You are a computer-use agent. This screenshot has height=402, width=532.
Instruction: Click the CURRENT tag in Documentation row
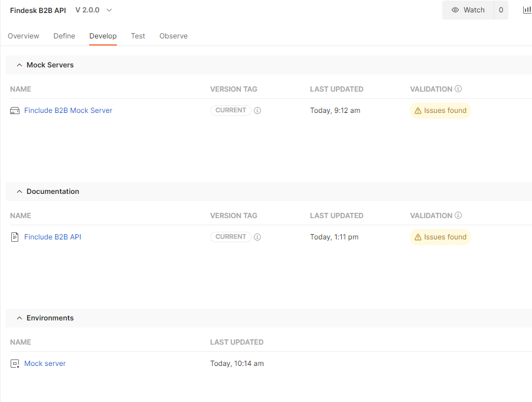pyautogui.click(x=231, y=237)
